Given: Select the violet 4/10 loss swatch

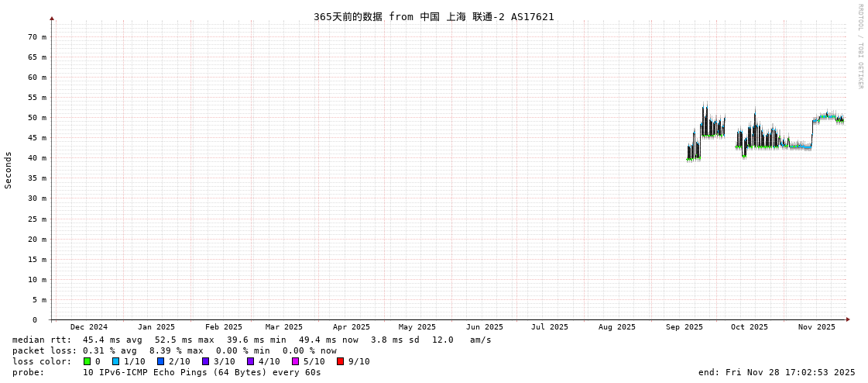Looking at the screenshot, I should pyautogui.click(x=250, y=361).
